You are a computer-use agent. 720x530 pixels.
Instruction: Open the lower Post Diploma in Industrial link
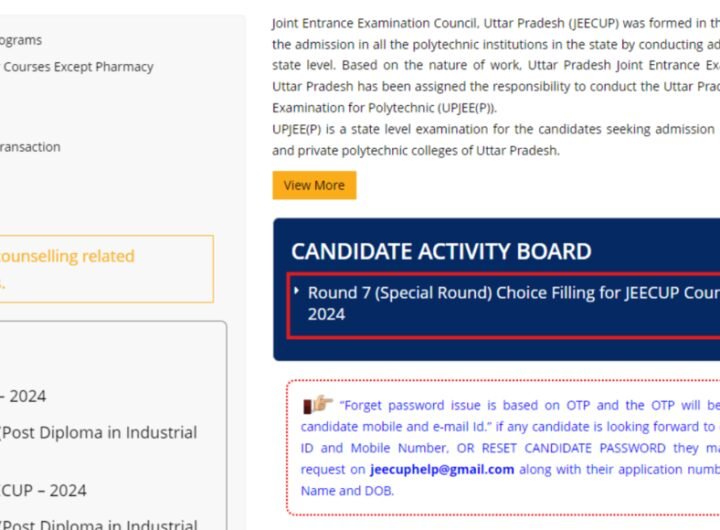[x=99, y=524]
